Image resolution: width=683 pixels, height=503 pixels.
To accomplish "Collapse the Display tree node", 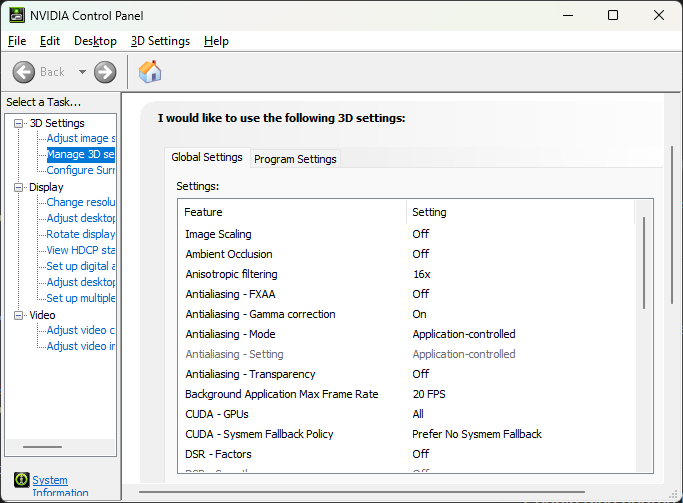I will point(19,187).
